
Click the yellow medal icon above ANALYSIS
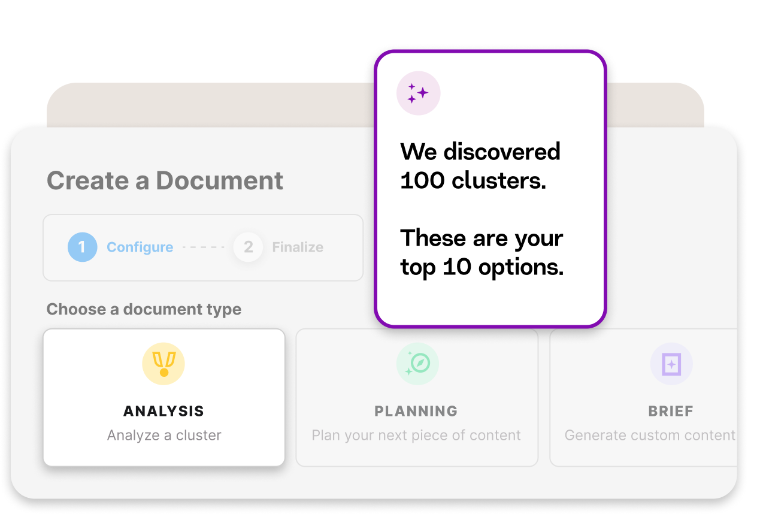(x=163, y=363)
